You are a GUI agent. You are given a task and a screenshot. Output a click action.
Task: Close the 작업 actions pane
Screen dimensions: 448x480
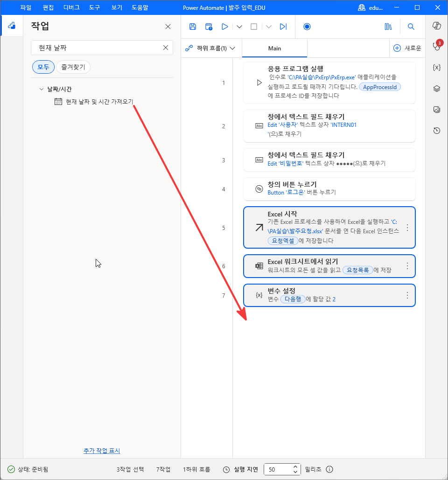[168, 27]
